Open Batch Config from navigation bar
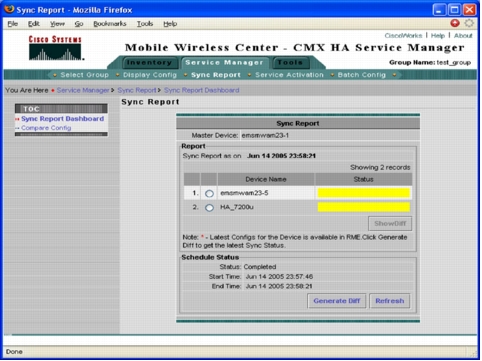482x361 pixels. pos(362,75)
